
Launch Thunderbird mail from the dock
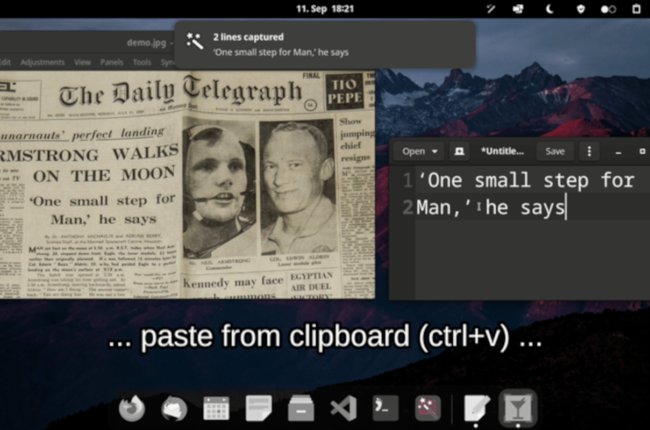tap(174, 408)
